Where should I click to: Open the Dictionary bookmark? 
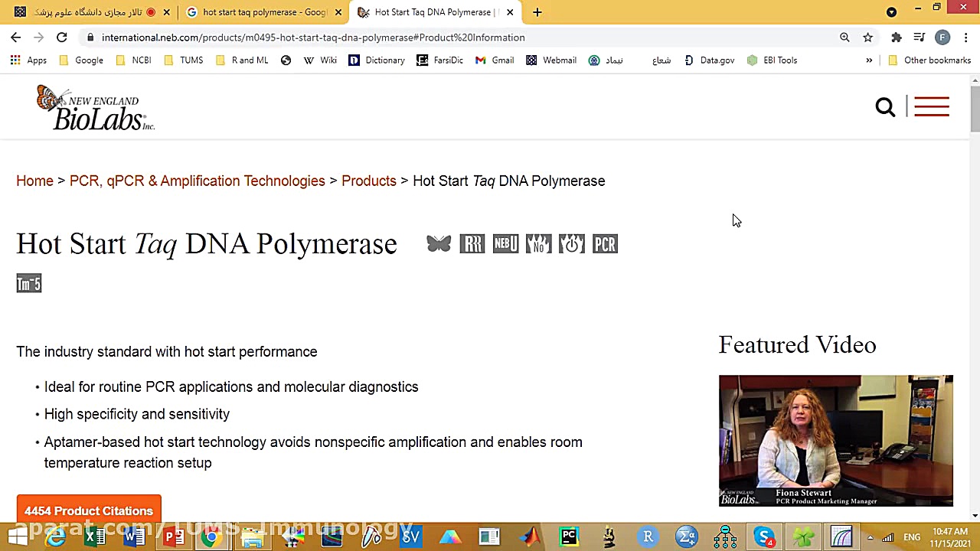[377, 60]
